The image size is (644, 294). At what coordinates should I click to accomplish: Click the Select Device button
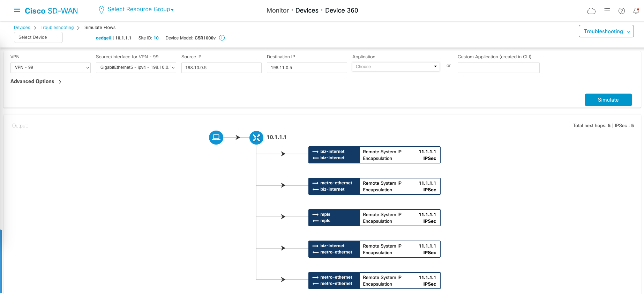tap(38, 37)
